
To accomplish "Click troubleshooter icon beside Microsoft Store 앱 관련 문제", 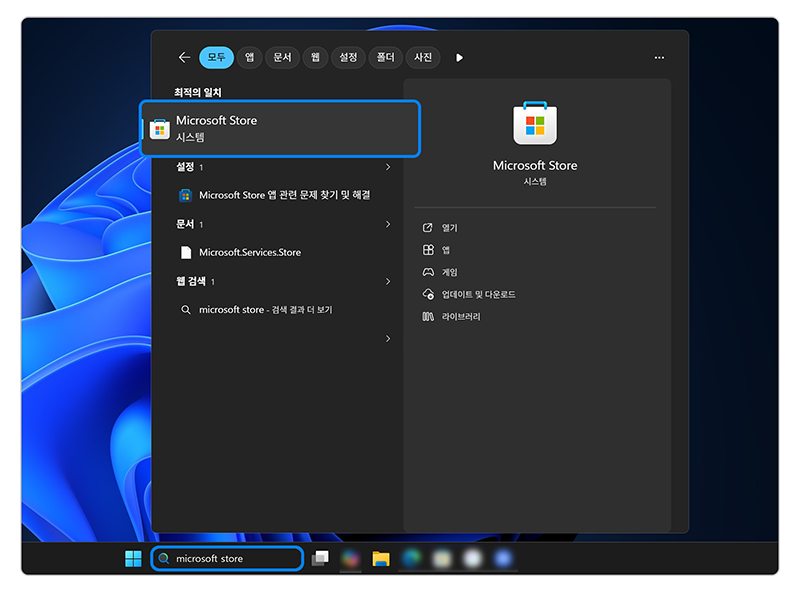I will point(186,195).
